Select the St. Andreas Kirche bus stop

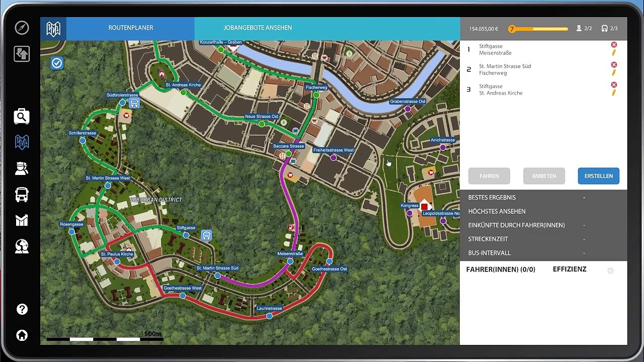click(x=183, y=93)
